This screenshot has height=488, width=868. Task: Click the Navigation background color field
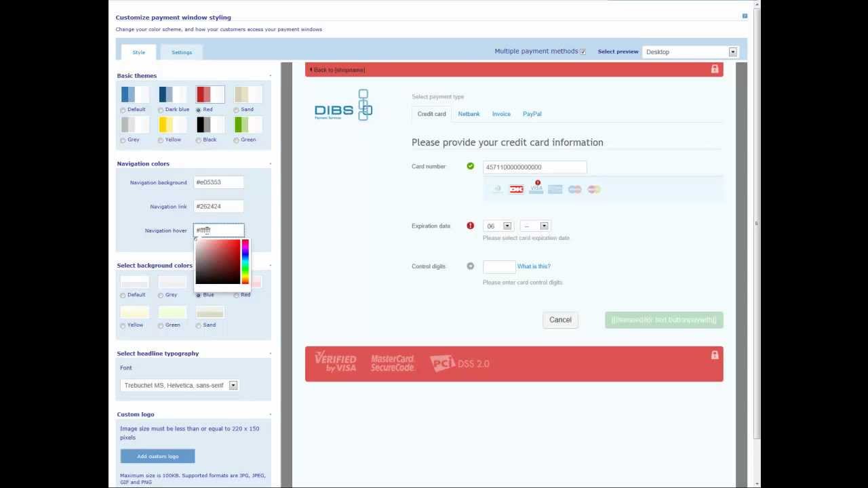click(x=218, y=182)
